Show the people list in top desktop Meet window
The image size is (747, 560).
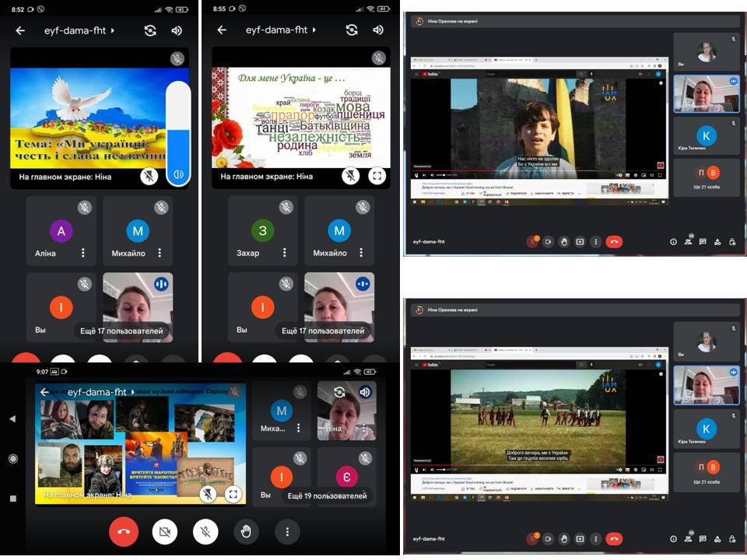click(x=689, y=241)
